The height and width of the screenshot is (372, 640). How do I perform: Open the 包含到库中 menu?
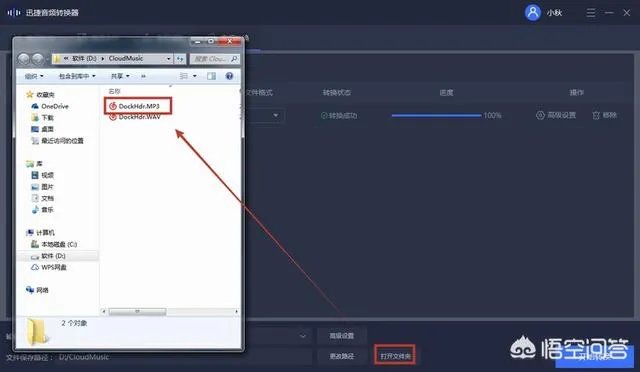(77, 76)
